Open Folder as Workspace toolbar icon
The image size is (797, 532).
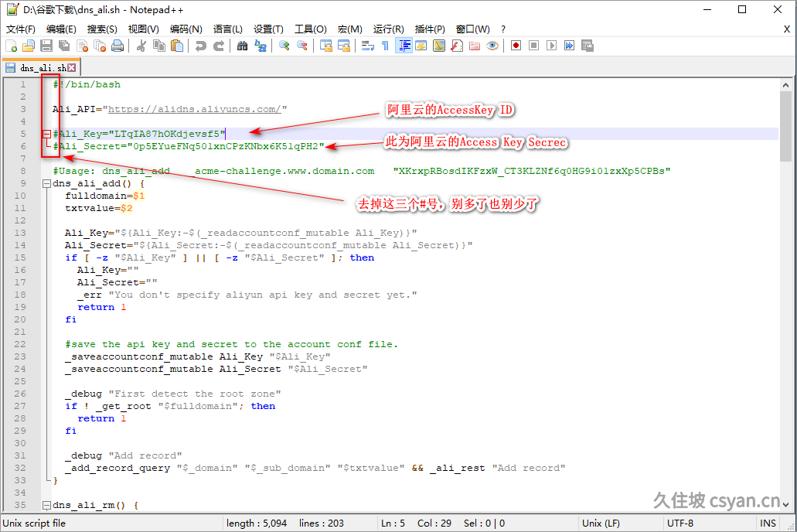pyautogui.click(x=474, y=46)
